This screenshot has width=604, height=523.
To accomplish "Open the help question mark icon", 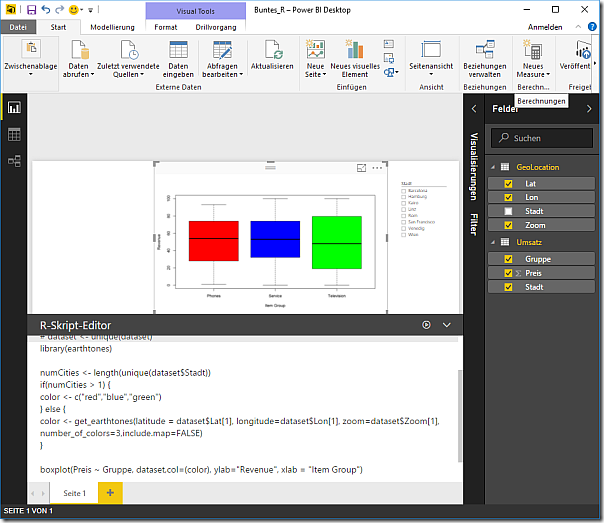I will 592,27.
